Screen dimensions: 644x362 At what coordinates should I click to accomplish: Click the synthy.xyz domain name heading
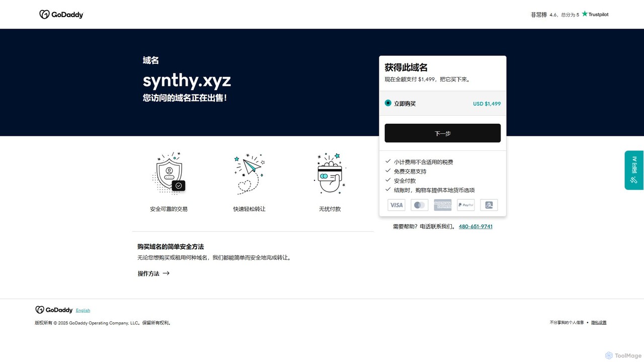[187, 80]
